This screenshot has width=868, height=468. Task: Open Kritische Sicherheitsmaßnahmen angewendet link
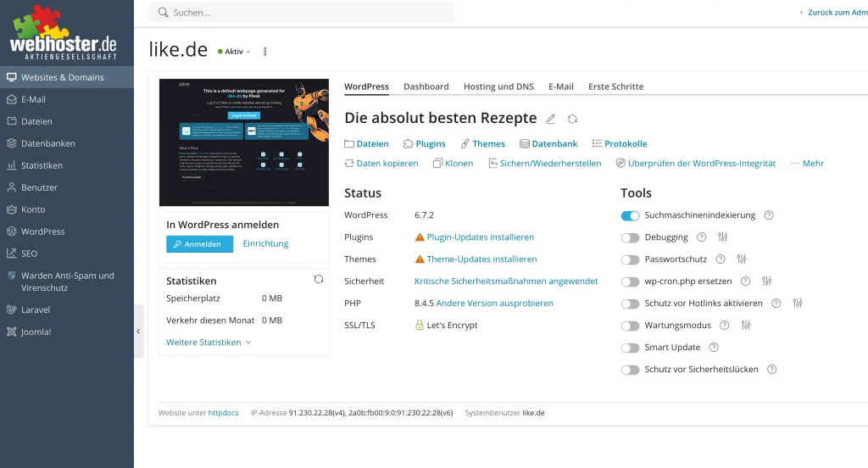(x=506, y=281)
